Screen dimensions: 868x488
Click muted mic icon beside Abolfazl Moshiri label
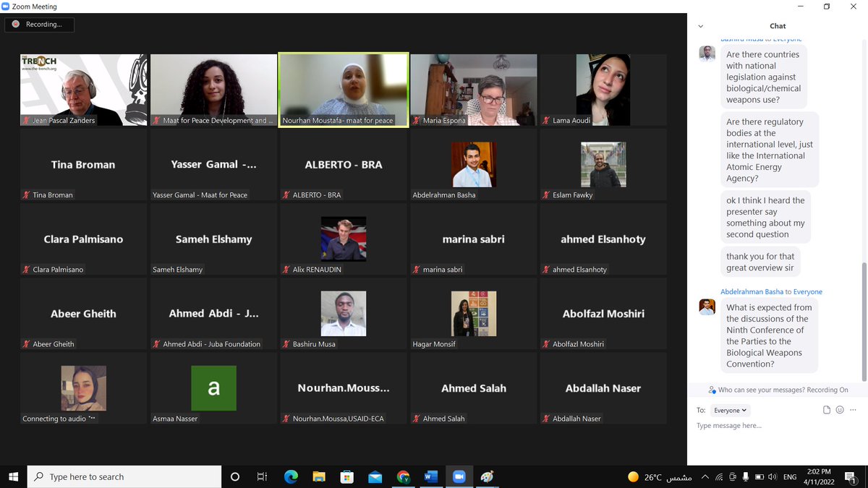click(x=547, y=344)
